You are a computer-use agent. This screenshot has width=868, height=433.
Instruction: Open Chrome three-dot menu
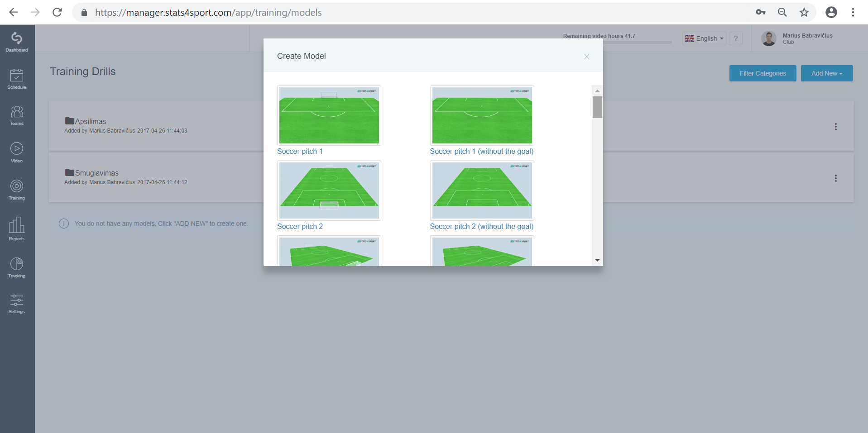[853, 12]
